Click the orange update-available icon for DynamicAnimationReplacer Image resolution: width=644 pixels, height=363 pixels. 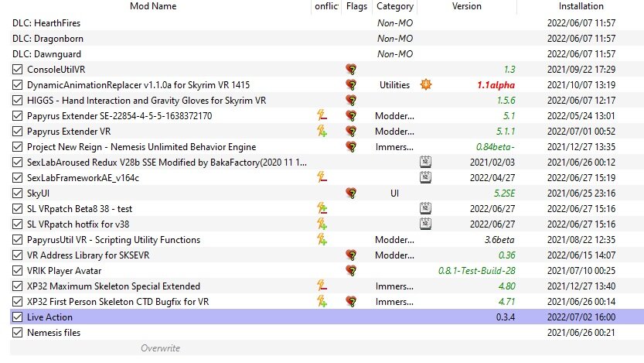click(426, 84)
